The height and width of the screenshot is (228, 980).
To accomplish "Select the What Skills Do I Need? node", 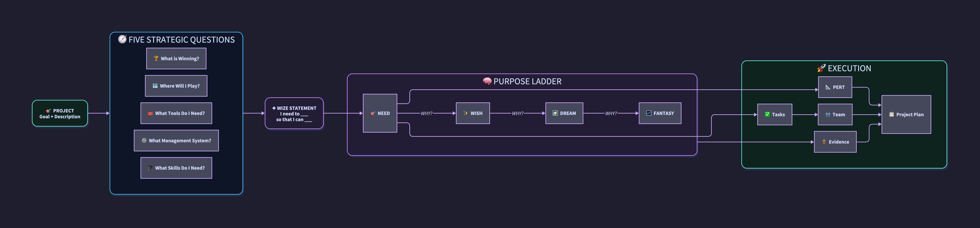I will (x=176, y=168).
